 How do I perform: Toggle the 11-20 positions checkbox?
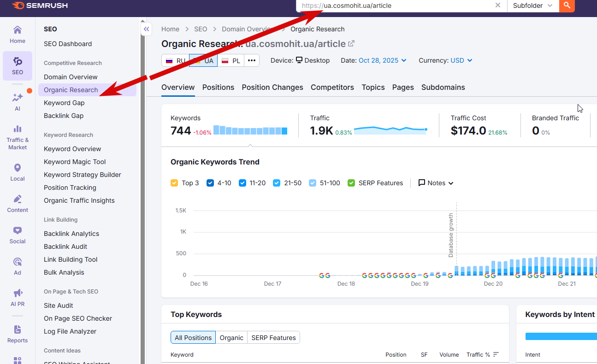click(x=242, y=183)
